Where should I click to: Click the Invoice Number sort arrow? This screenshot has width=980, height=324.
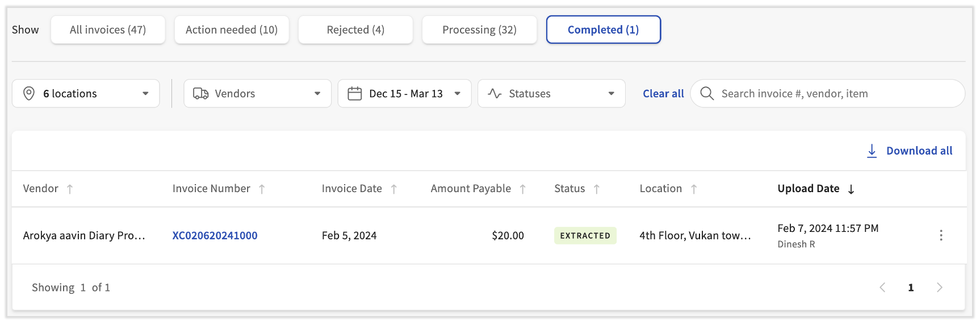point(262,189)
